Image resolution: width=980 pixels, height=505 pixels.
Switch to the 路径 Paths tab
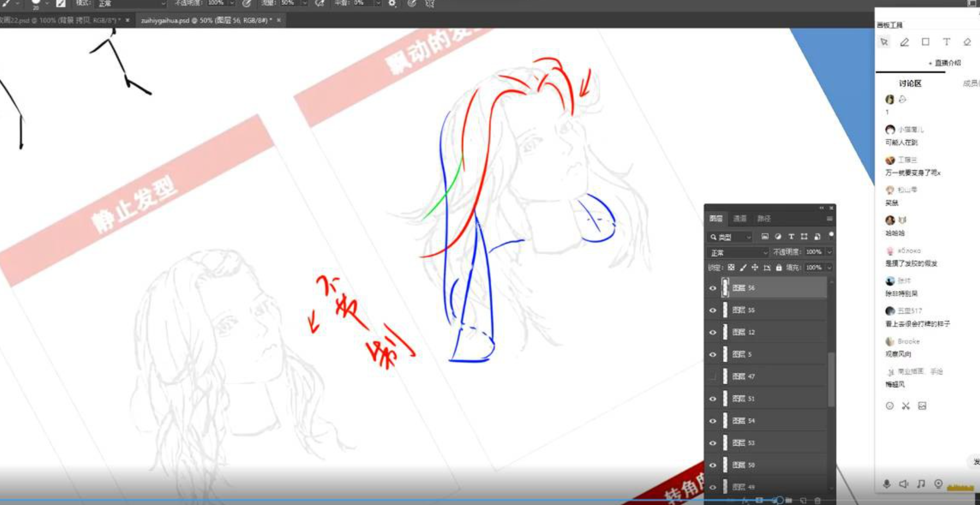pyautogui.click(x=764, y=218)
